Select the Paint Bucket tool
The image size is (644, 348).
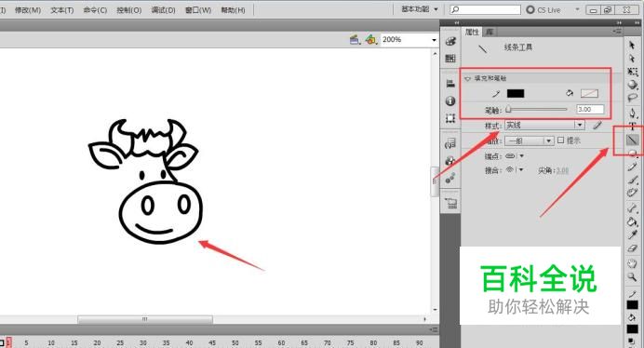pos(632,221)
